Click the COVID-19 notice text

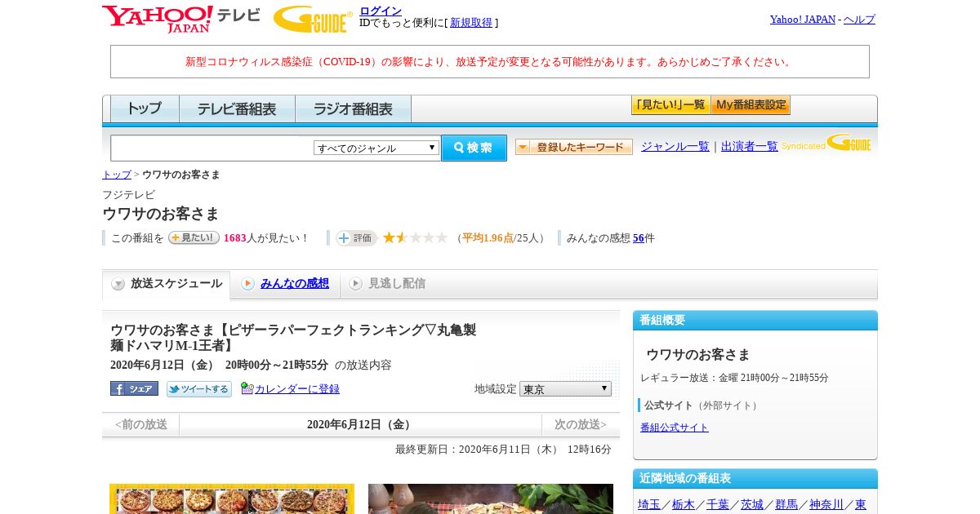[x=490, y=62]
